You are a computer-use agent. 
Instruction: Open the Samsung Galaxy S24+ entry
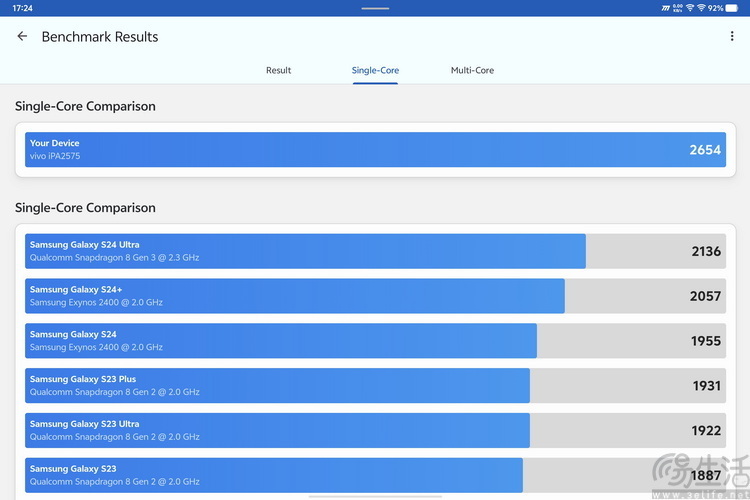click(375, 296)
